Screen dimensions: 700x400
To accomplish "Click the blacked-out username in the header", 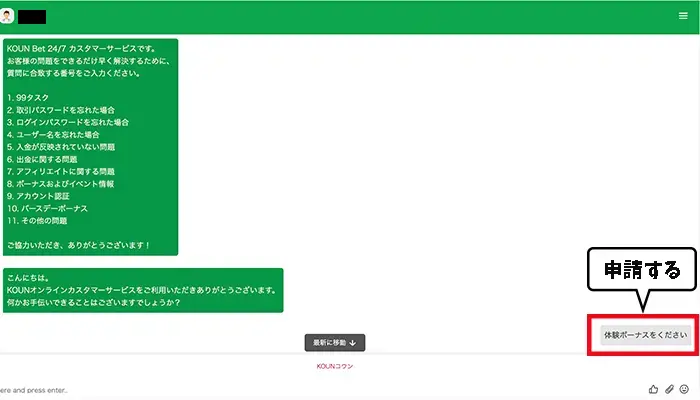I will pos(33,16).
